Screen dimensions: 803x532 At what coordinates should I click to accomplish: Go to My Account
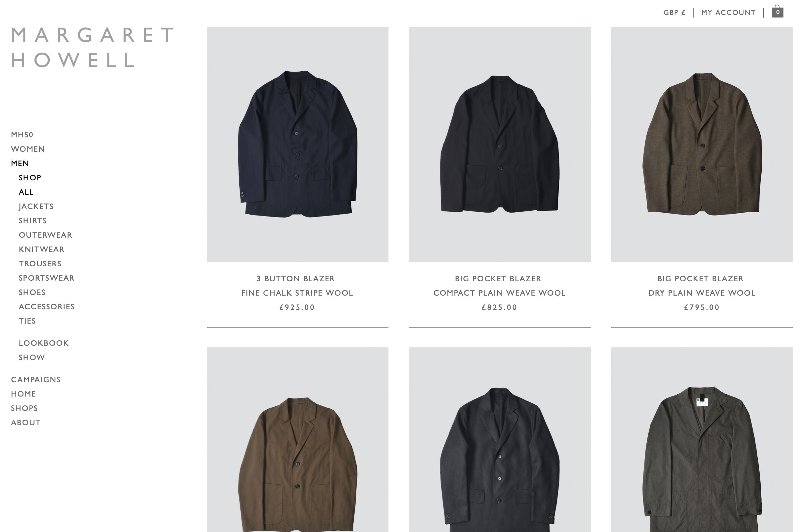click(728, 13)
